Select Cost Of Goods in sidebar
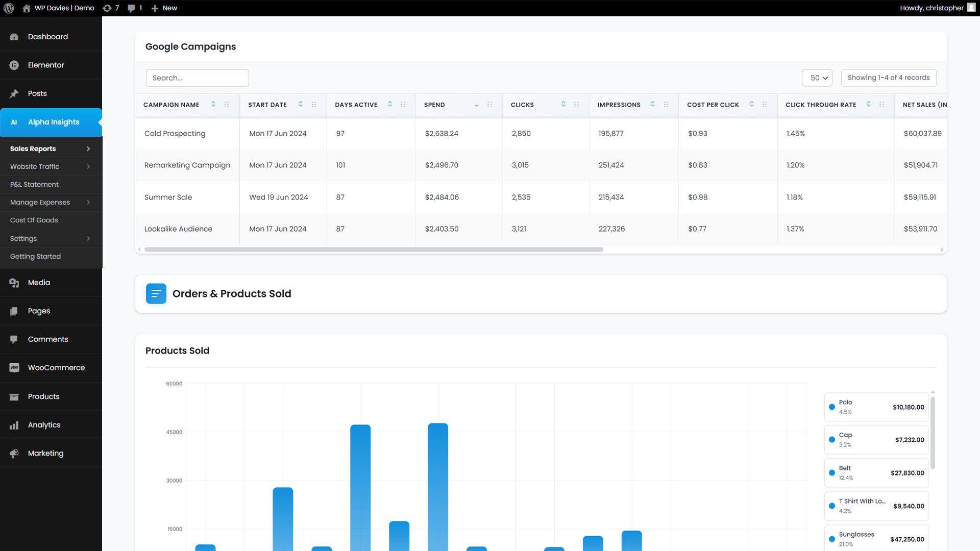 [34, 220]
